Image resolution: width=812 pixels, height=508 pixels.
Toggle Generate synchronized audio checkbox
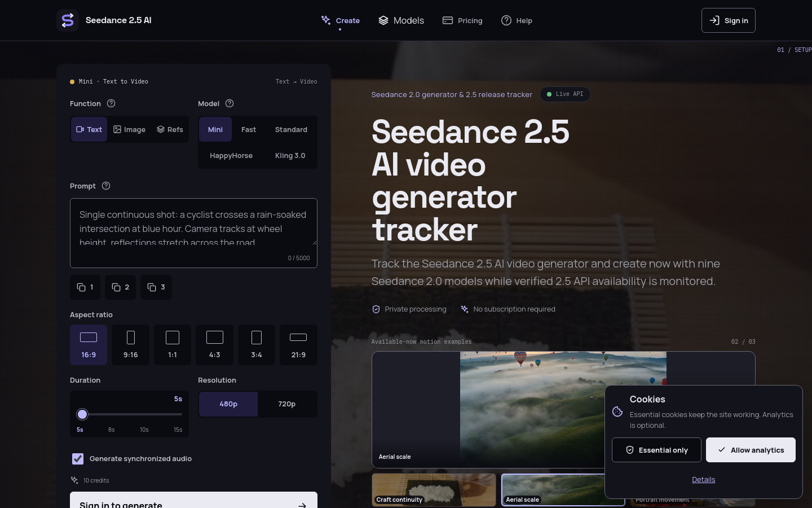[78, 459]
